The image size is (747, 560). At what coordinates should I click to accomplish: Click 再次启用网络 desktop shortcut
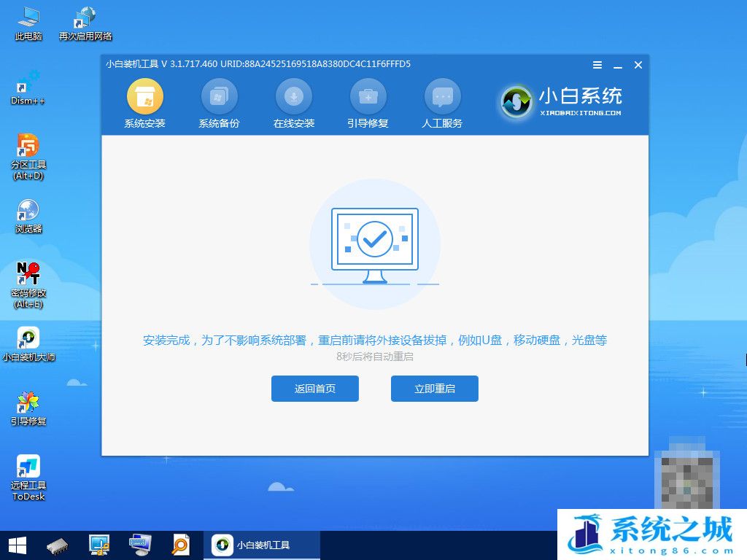click(x=84, y=18)
